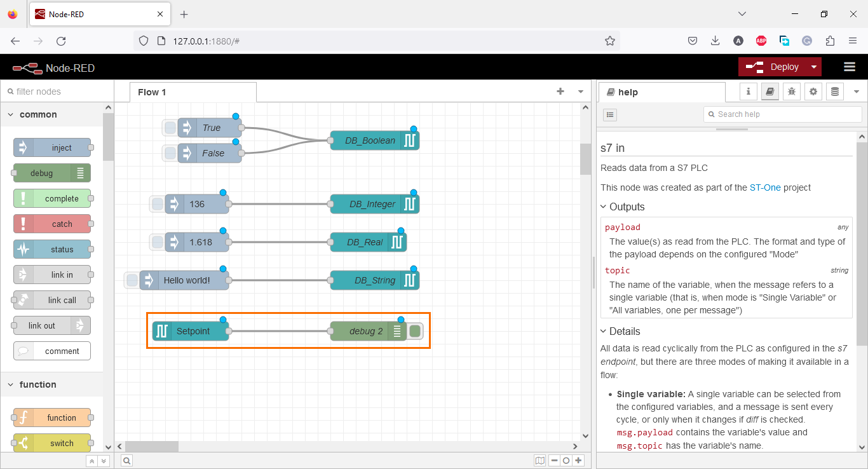Select the DB_Integer s7 node
The height and width of the screenshot is (469, 868).
coord(375,204)
